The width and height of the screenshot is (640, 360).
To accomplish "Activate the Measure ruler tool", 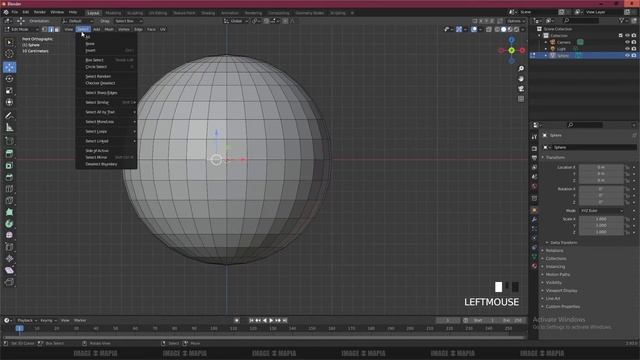I will point(9,128).
